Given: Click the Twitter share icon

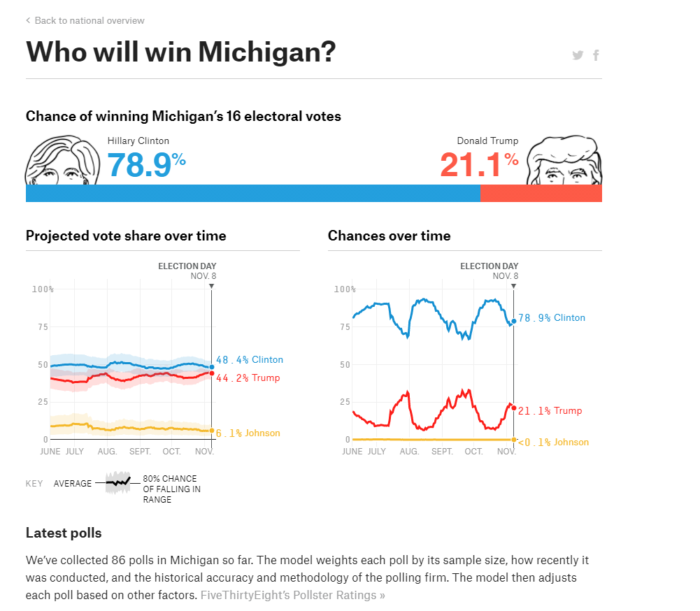Looking at the screenshot, I should (x=578, y=55).
